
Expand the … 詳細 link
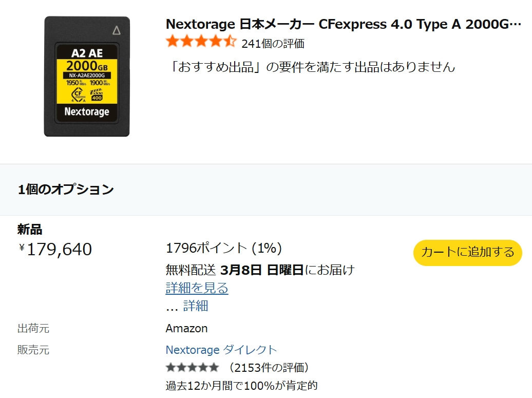coord(196,306)
